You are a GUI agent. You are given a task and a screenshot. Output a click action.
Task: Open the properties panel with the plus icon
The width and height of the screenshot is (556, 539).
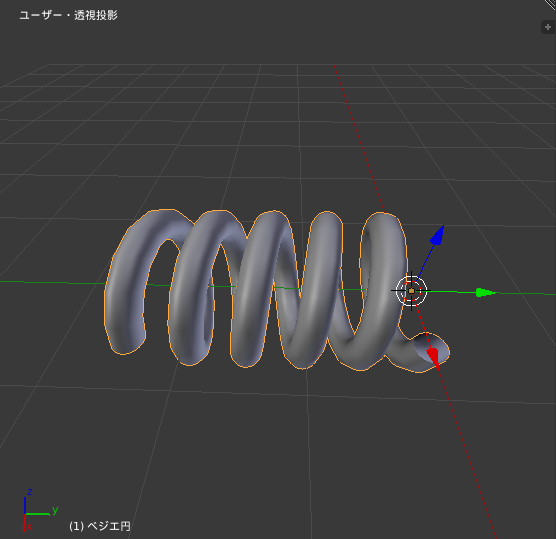548,27
